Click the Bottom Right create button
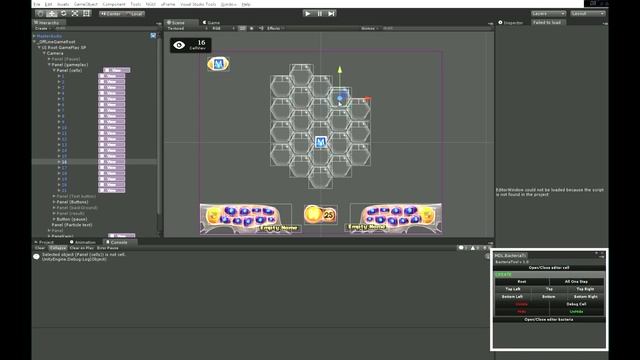The width and height of the screenshot is (640, 360). coord(585,296)
